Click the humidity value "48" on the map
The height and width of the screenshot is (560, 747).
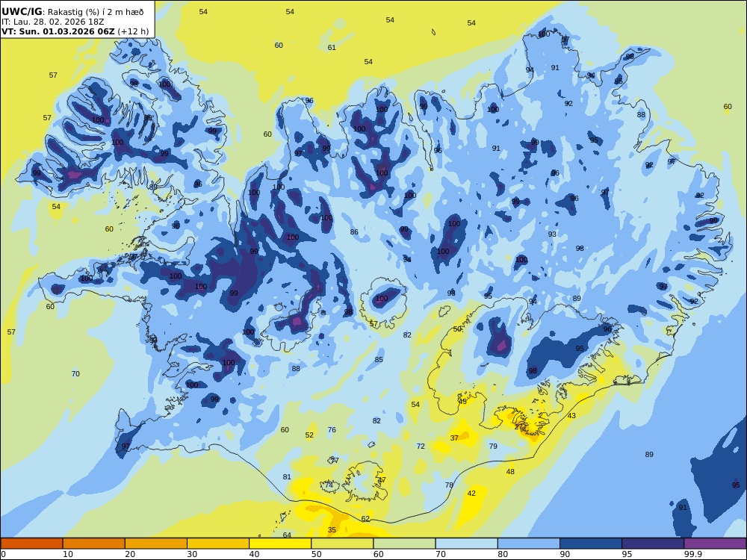pos(510,471)
